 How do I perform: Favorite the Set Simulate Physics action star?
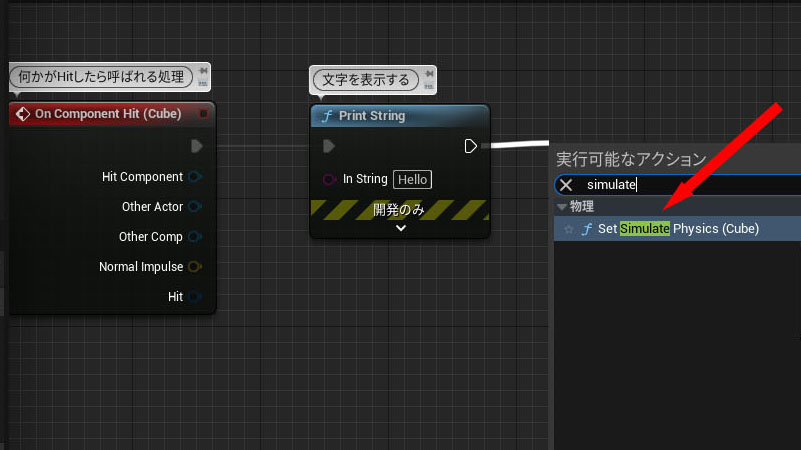tap(569, 229)
